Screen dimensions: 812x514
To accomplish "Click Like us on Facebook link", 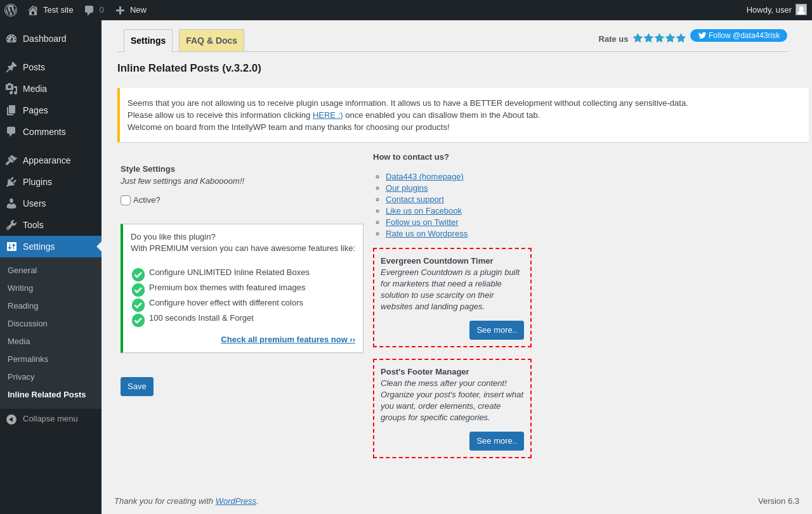I will [x=424, y=211].
